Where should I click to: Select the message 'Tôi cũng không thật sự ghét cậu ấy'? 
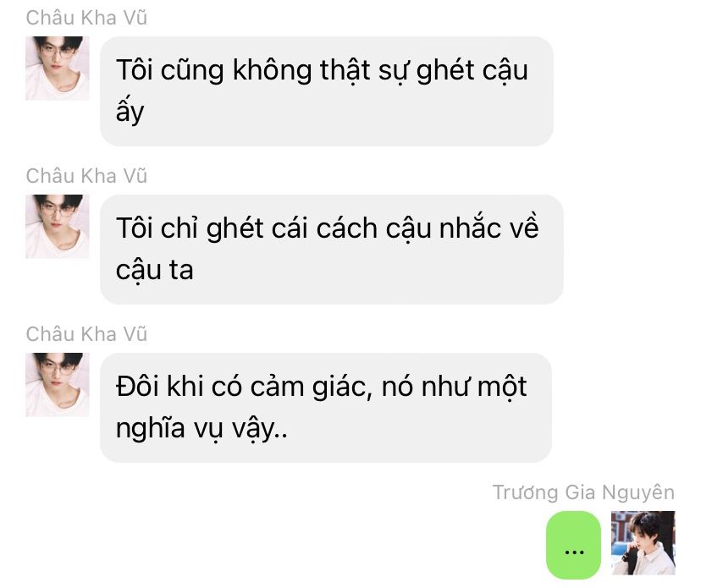(327, 91)
